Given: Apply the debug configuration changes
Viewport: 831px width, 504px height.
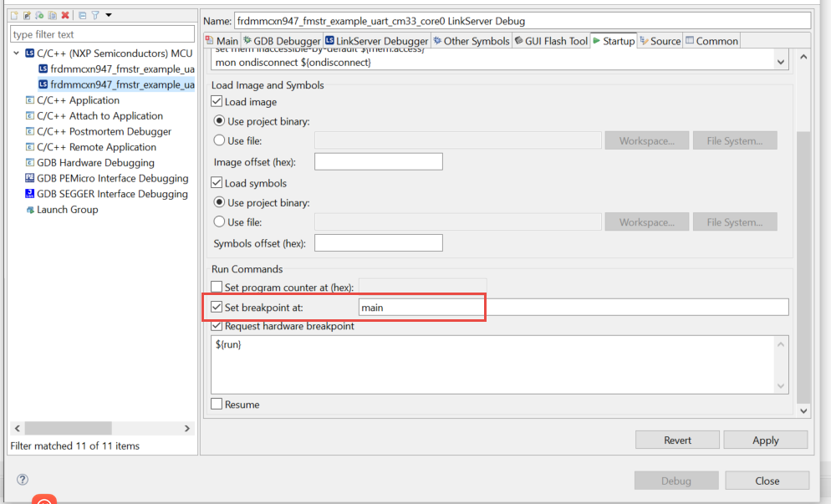Looking at the screenshot, I should click(x=765, y=440).
